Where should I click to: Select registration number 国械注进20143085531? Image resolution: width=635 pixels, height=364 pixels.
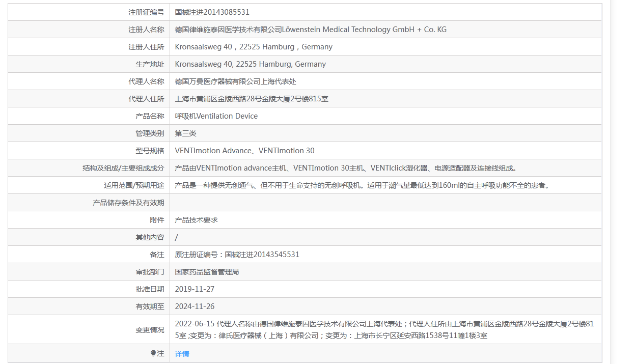[212, 12]
